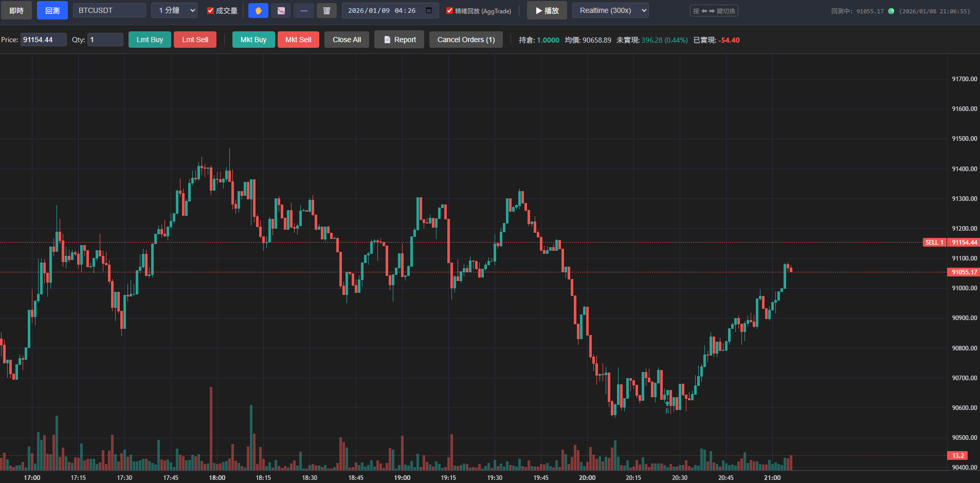Open the calendar picker in date field

pos(429,10)
